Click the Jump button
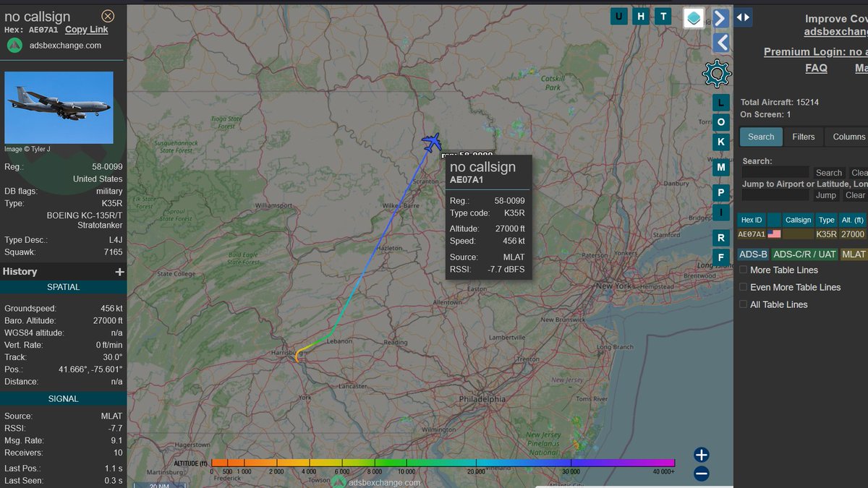Viewport: 868px width, 488px height. click(x=826, y=195)
